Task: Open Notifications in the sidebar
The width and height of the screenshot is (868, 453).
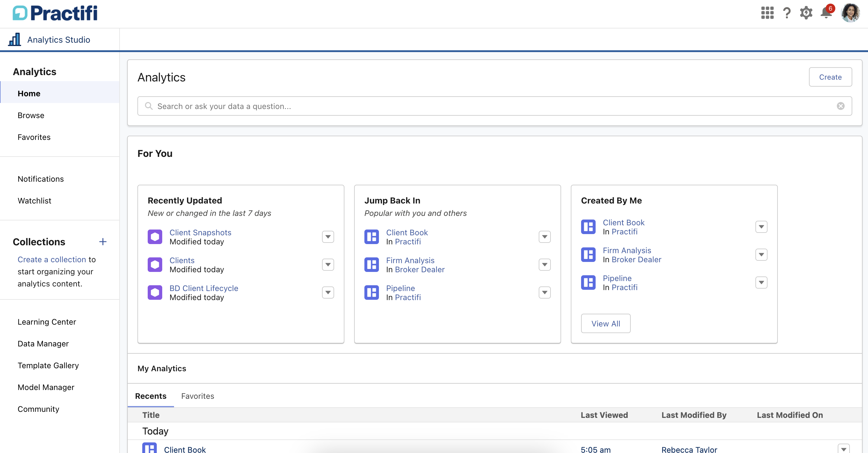Action: click(41, 179)
